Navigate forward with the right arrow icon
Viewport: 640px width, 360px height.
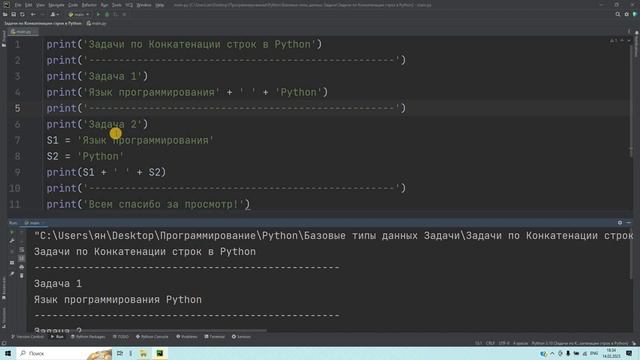(42, 14)
